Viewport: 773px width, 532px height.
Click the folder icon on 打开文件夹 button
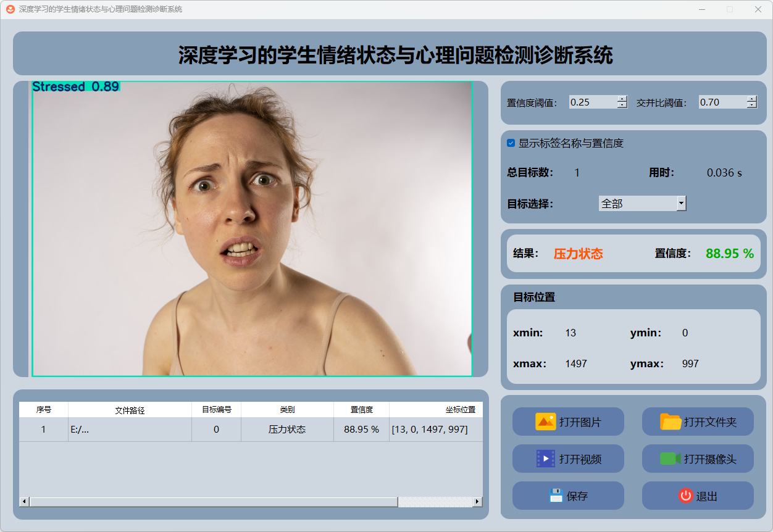pos(671,422)
